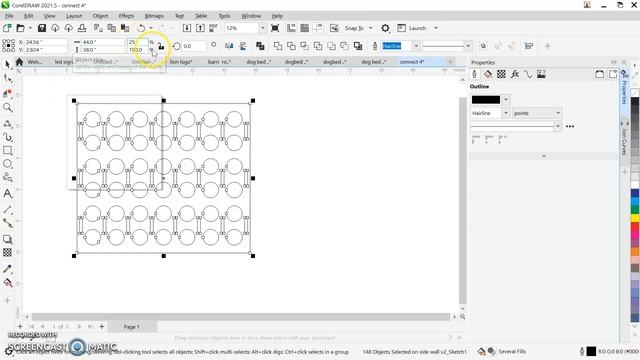Select the Parallel Dimension tool

click(7, 209)
